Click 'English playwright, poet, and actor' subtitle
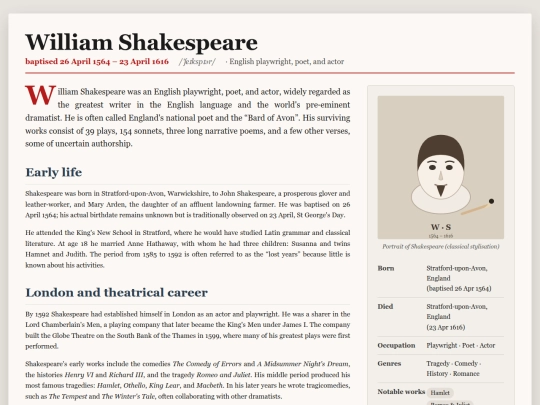The image size is (540, 405). coord(287,62)
